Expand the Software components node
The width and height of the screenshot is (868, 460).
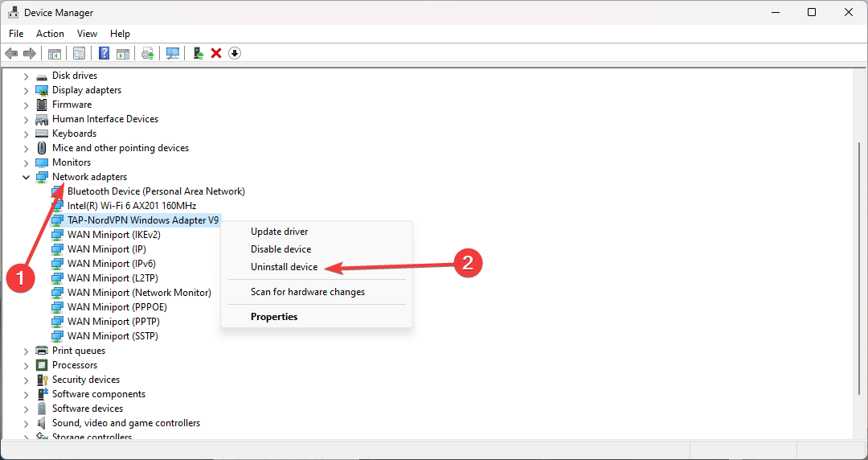coord(26,394)
